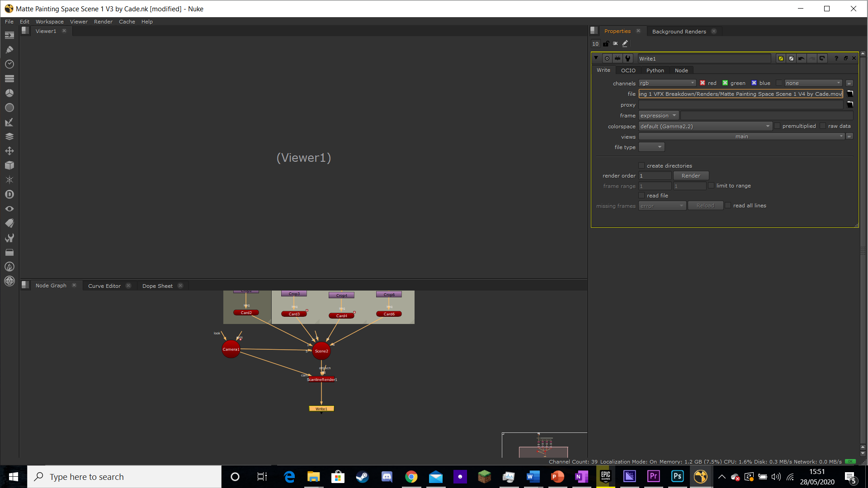Screen dimensions: 868x488
Task: Open the Keyer nodes toolbar menu
Action: 9,122
